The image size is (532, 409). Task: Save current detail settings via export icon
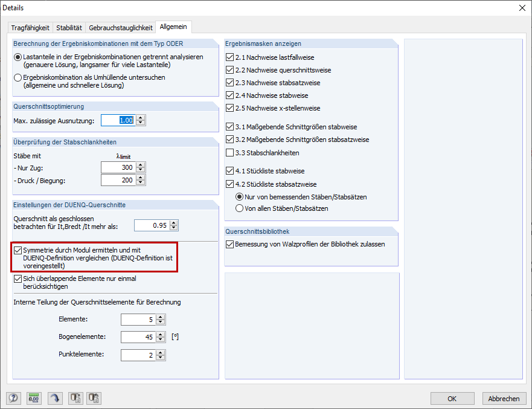pos(75,398)
